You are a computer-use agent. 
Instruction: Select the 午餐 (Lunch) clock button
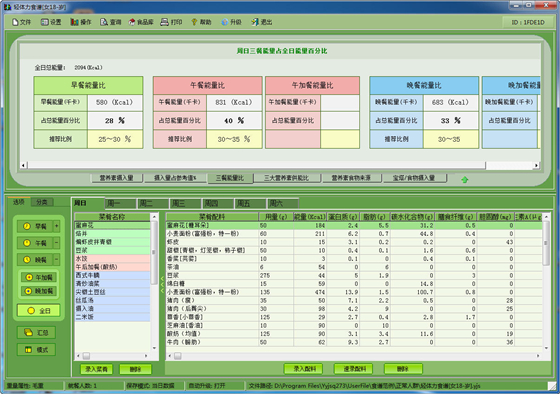coord(35,243)
